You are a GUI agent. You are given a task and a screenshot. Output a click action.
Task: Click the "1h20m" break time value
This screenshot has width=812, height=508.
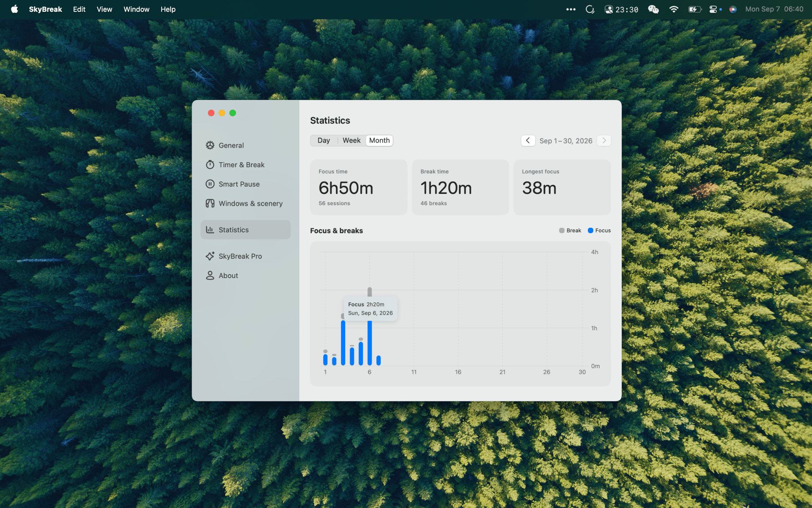point(446,188)
